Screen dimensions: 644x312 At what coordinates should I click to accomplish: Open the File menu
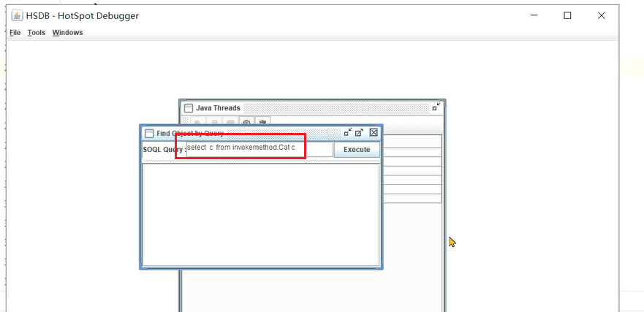(15, 33)
